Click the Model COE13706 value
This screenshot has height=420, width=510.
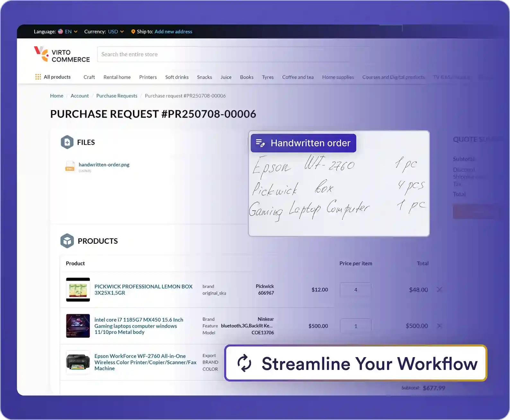coord(263,333)
